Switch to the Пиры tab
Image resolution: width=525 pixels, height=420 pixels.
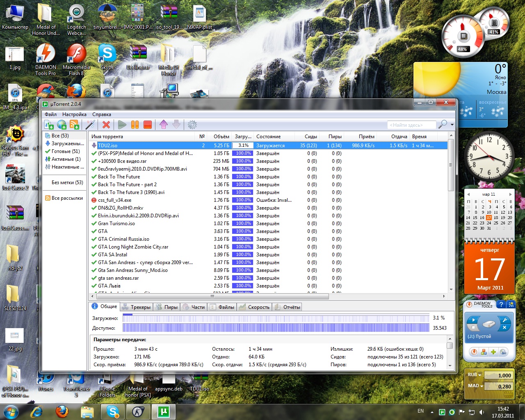[167, 307]
